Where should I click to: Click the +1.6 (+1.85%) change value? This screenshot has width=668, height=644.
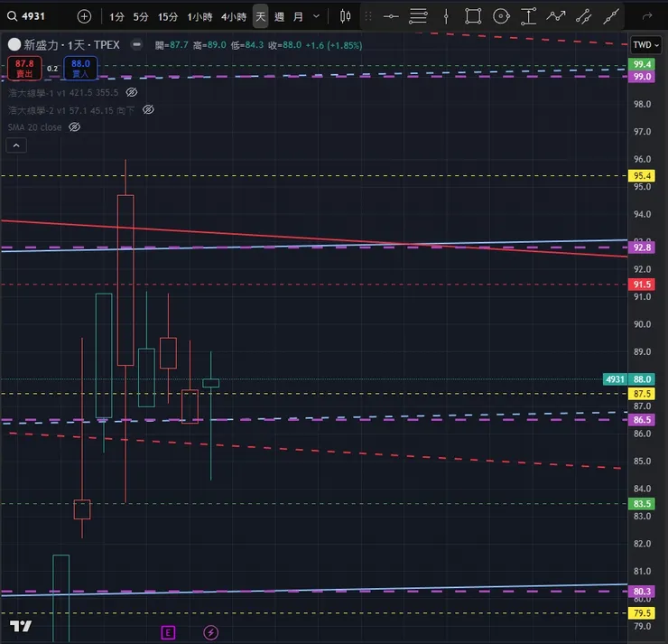334,45
